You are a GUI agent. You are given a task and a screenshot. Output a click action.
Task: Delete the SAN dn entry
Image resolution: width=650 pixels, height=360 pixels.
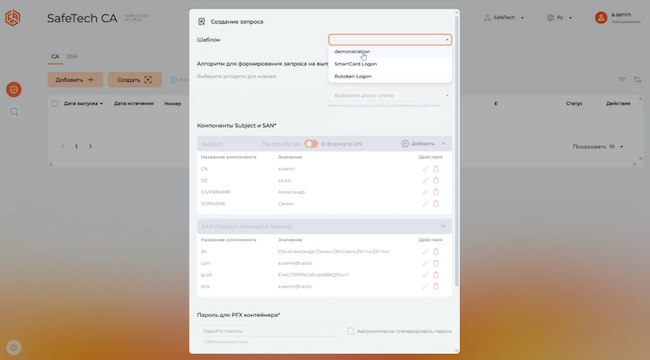(x=436, y=252)
